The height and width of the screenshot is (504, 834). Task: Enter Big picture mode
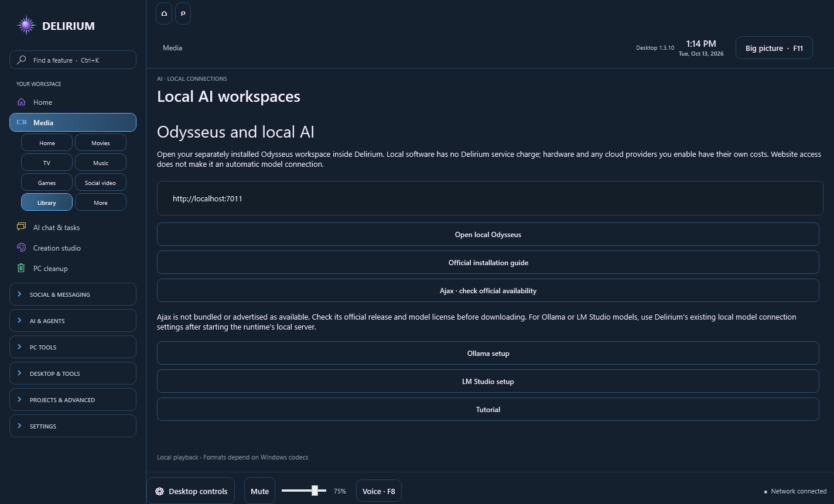[774, 48]
